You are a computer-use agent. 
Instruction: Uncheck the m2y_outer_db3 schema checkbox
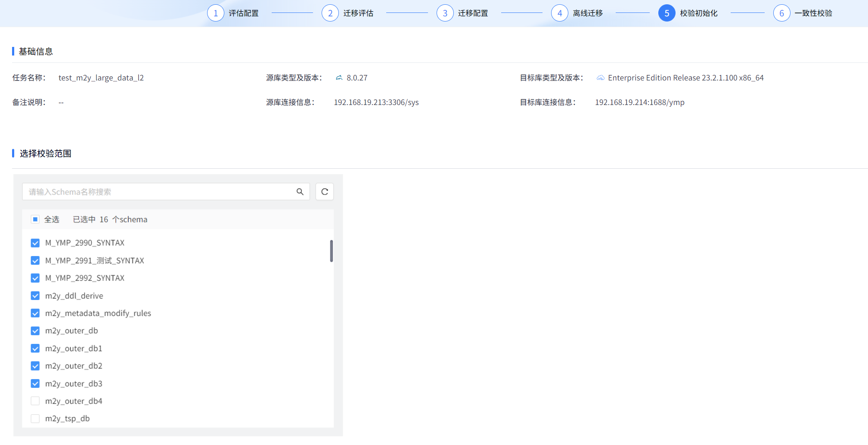pos(35,384)
